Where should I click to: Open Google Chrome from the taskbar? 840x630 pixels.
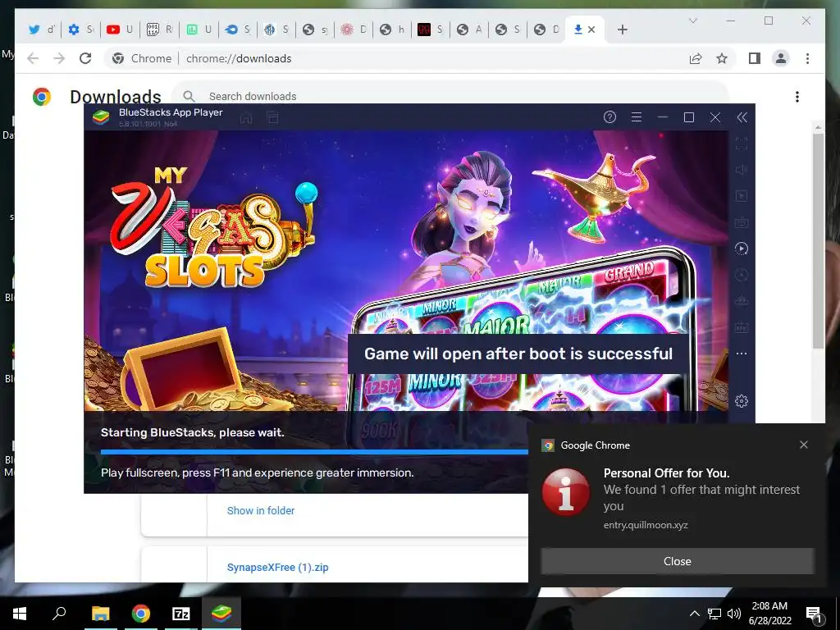pos(141,614)
